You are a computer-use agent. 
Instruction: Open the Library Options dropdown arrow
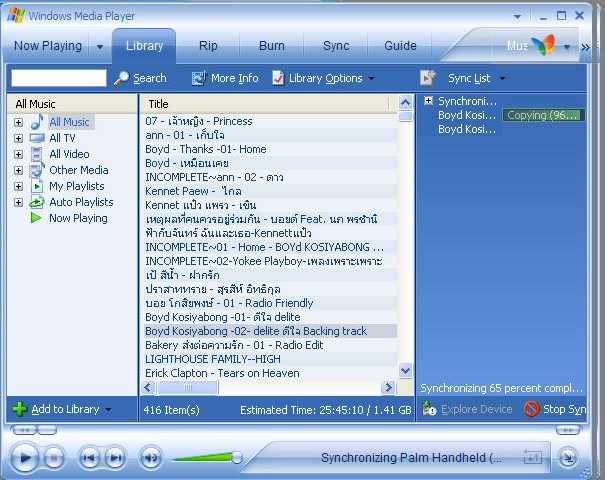371,78
